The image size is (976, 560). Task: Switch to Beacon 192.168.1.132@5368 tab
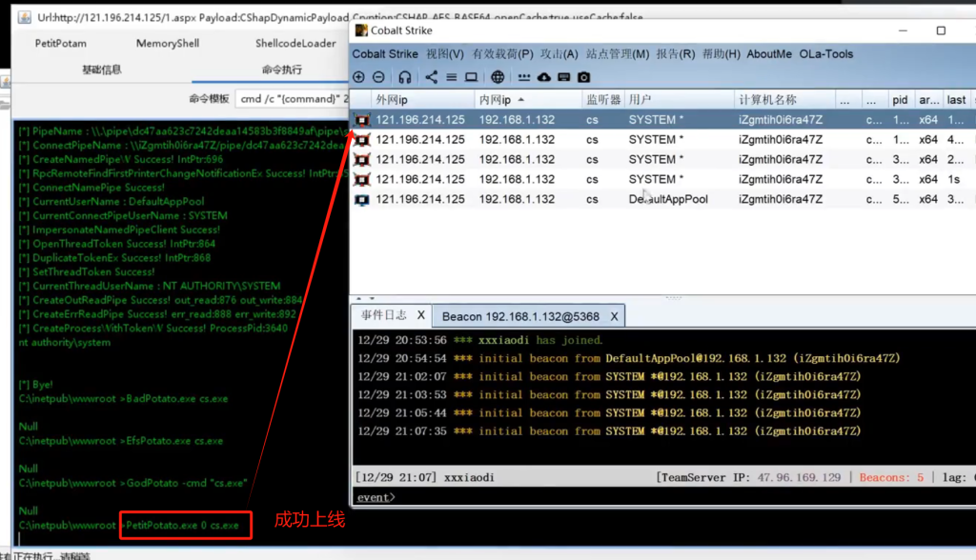[x=520, y=317]
